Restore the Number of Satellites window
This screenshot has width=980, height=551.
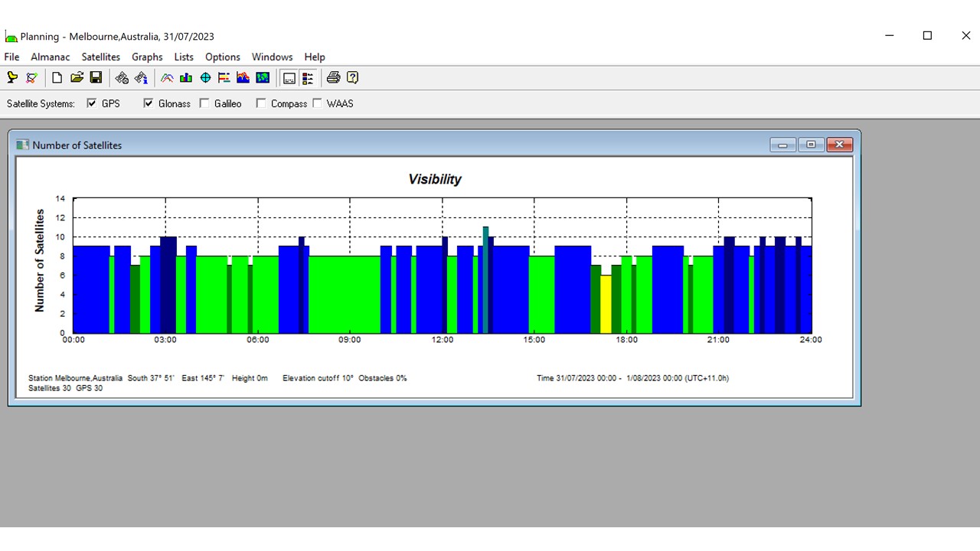tap(811, 144)
